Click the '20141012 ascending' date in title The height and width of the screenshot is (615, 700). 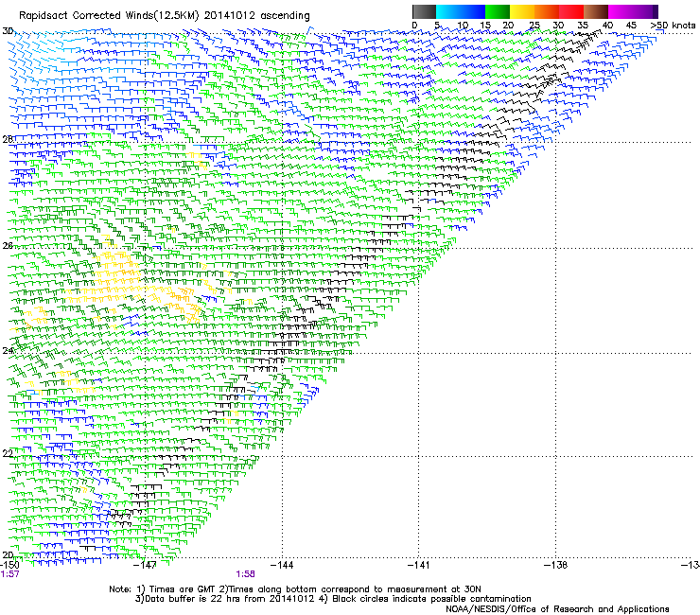256,16
